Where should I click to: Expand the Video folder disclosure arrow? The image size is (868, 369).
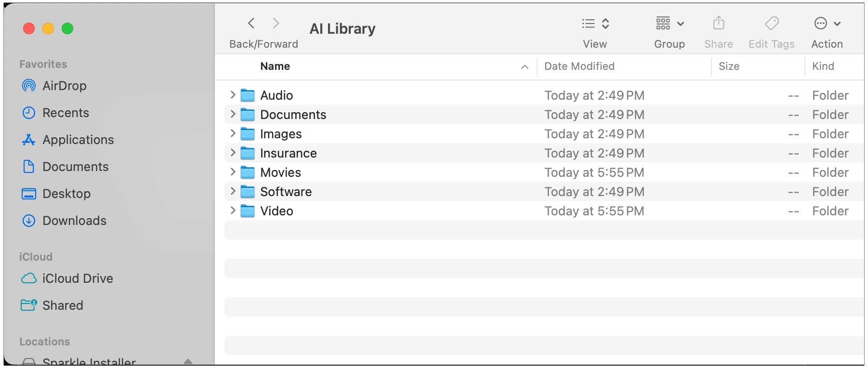point(233,211)
